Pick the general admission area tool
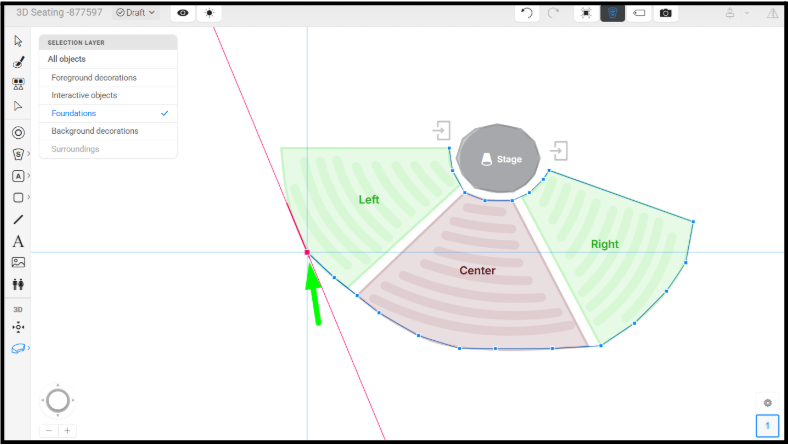This screenshot has height=445, width=788. 18,176
